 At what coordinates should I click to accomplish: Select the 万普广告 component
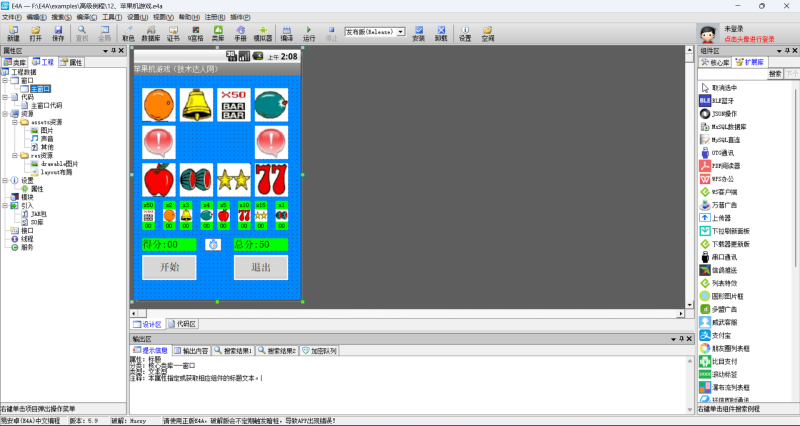point(718,205)
